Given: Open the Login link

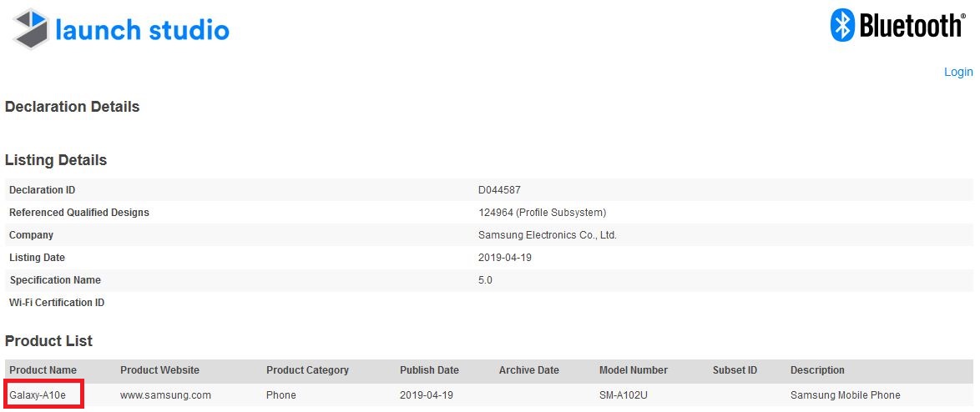Looking at the screenshot, I should coord(958,72).
